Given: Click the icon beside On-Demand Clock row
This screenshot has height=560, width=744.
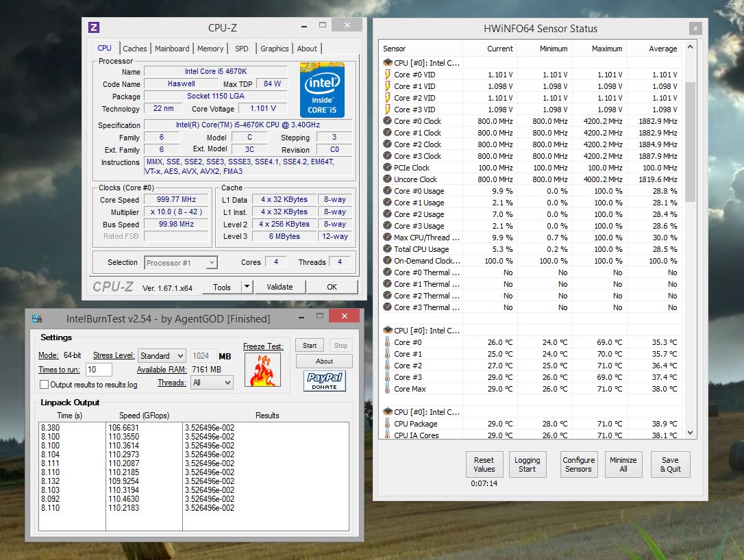Looking at the screenshot, I should click(x=387, y=260).
